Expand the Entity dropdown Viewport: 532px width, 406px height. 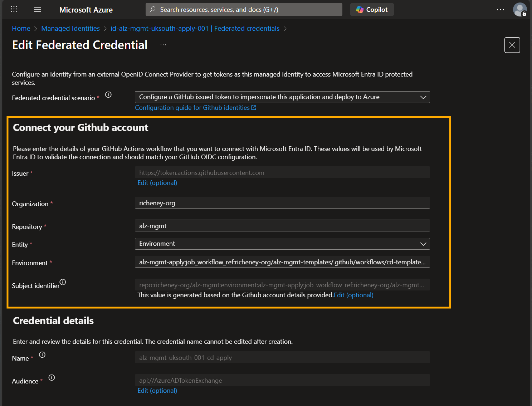click(423, 244)
